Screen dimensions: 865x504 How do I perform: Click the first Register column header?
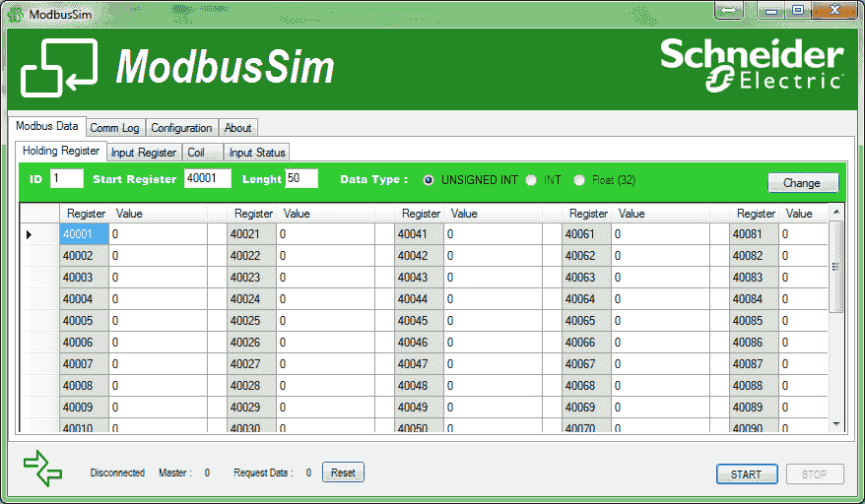pos(84,214)
